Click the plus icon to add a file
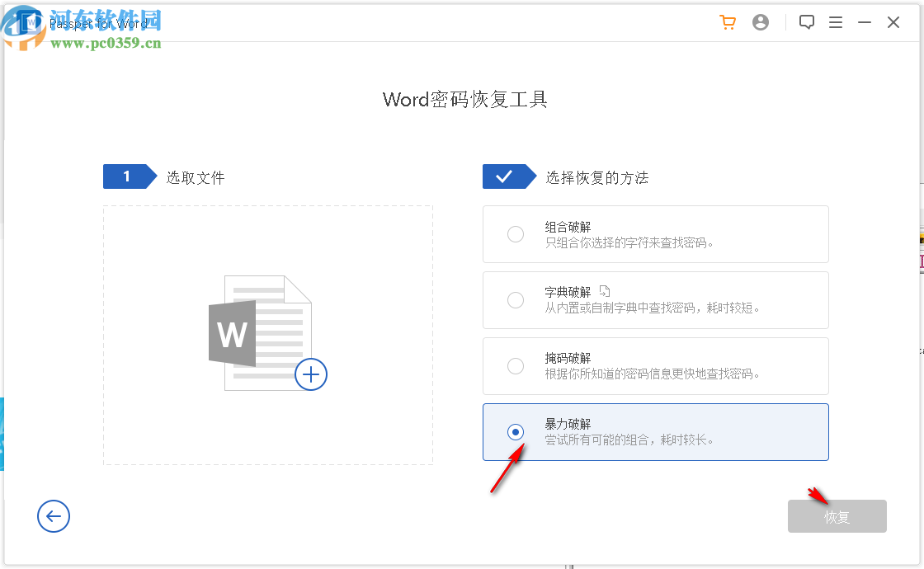Viewport: 924px width, 569px height. (x=311, y=374)
